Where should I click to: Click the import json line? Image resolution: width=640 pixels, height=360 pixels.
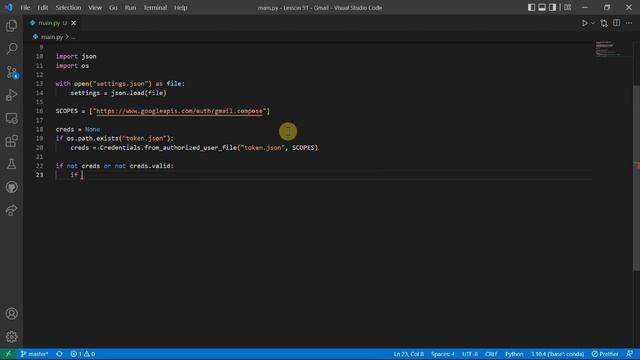pyautogui.click(x=76, y=56)
